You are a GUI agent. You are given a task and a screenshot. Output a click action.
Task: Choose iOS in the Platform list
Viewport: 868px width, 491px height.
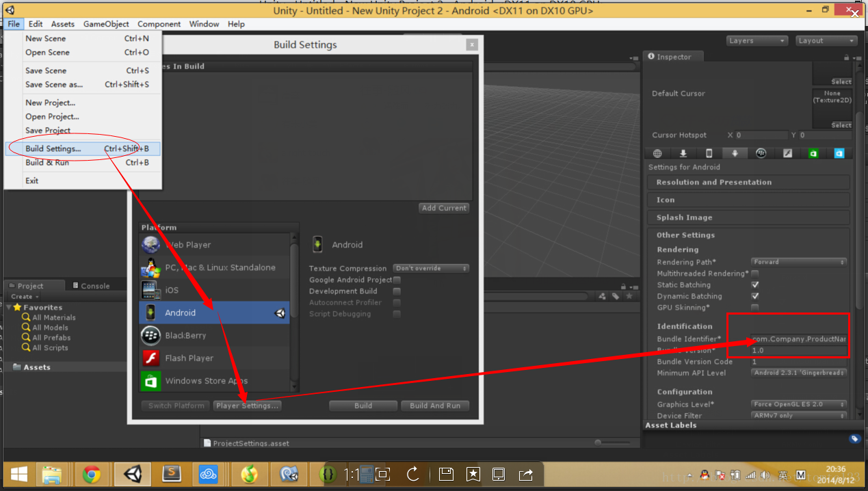click(214, 290)
